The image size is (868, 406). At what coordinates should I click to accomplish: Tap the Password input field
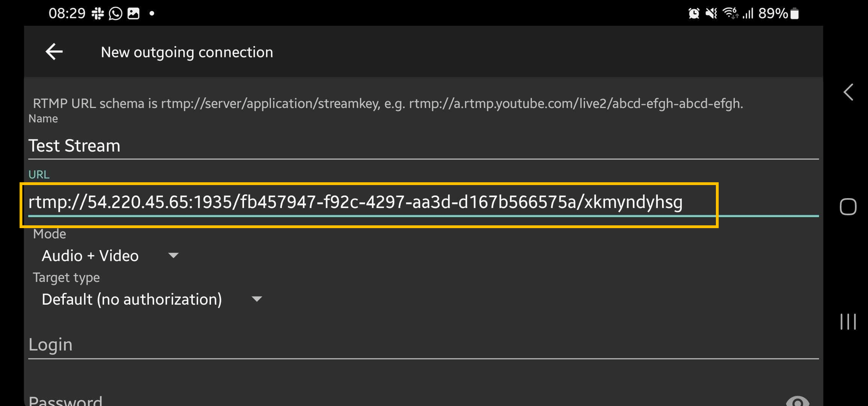[x=403, y=400]
